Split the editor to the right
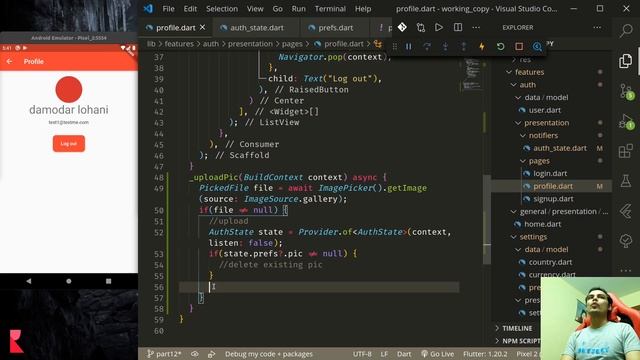This screenshot has height=360, width=640. (x=458, y=27)
